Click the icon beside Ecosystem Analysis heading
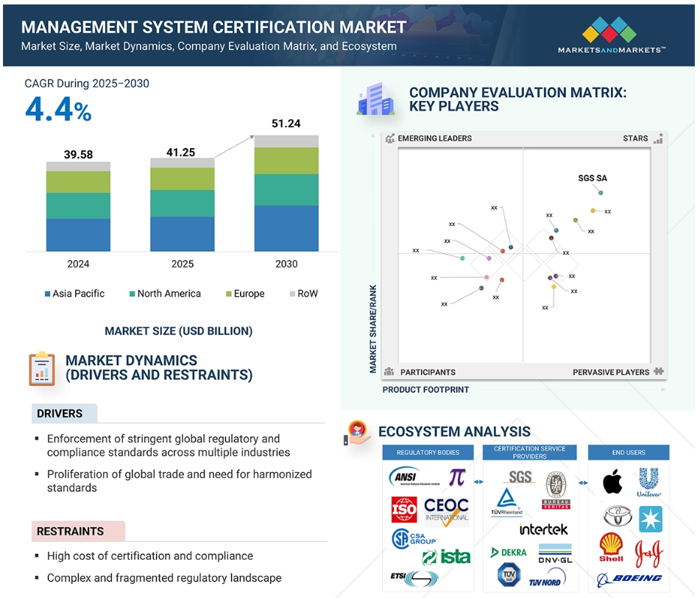The width and height of the screenshot is (700, 598). pos(357,433)
